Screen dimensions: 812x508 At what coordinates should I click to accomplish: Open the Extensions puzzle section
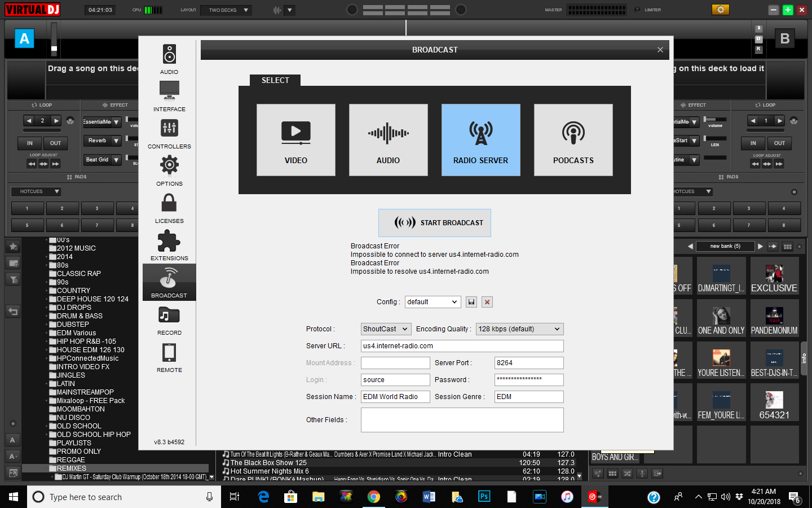[x=169, y=245]
